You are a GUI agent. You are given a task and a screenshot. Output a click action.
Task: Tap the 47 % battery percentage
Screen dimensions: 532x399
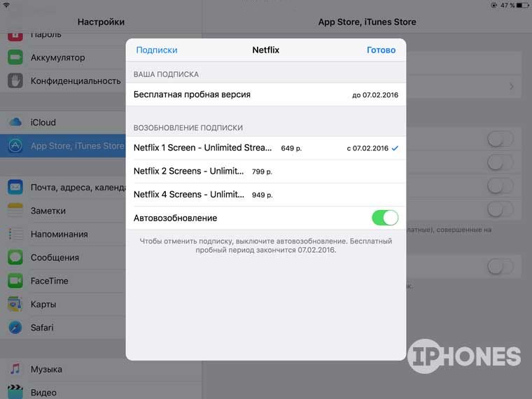[x=507, y=6]
